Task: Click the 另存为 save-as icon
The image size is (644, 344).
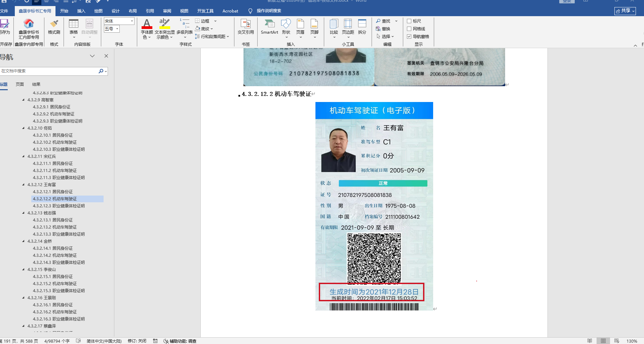Action: point(4,27)
